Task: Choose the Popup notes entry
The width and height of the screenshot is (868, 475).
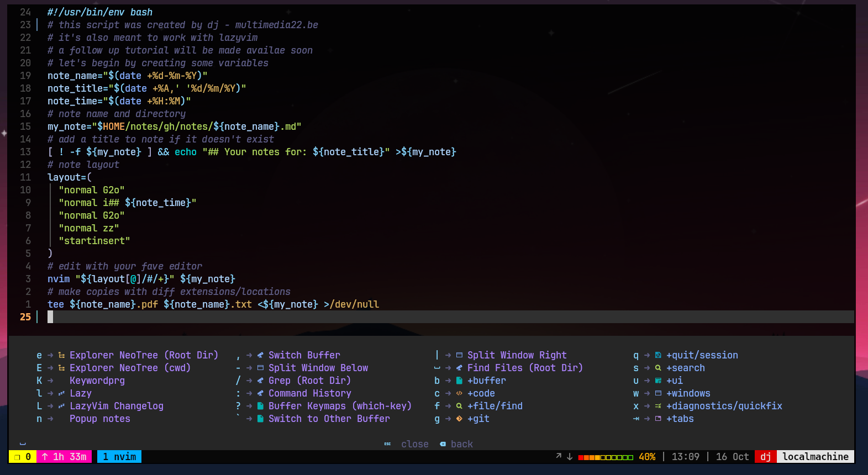Action: coord(100,419)
